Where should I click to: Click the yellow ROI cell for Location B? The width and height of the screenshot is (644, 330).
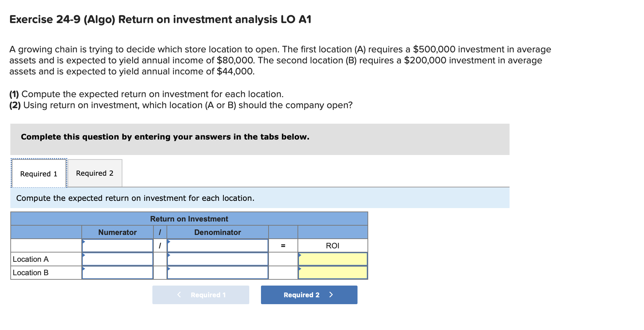point(332,272)
